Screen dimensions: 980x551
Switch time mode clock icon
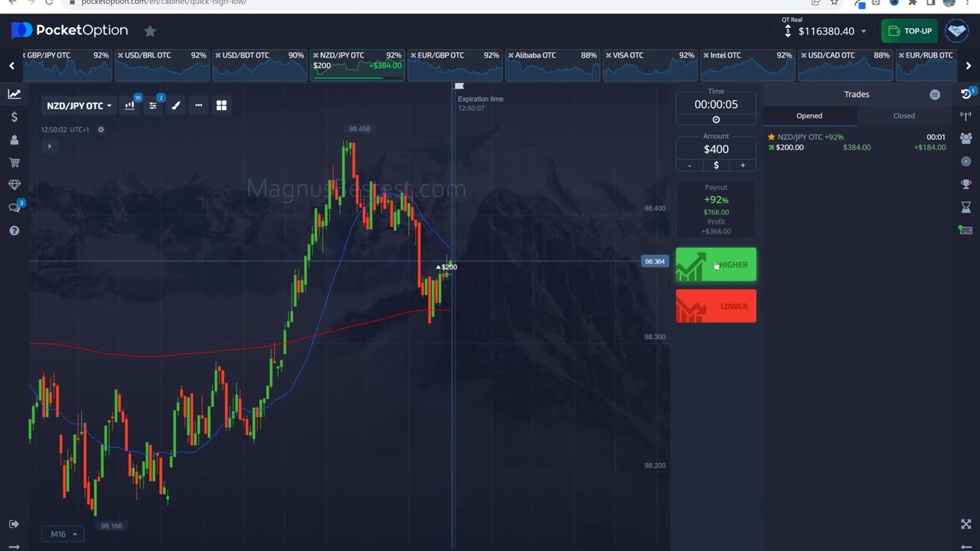coord(716,119)
